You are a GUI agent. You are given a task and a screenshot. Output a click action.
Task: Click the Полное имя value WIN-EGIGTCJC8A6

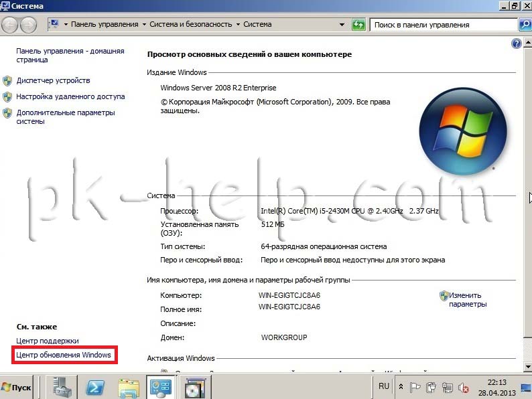(289, 307)
